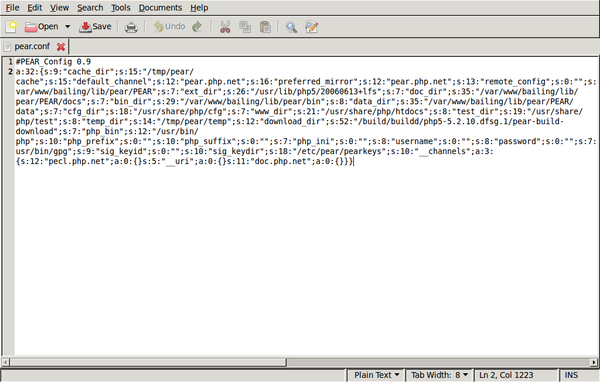Open the Documents menu
The width and height of the screenshot is (600, 382).
[x=160, y=8]
